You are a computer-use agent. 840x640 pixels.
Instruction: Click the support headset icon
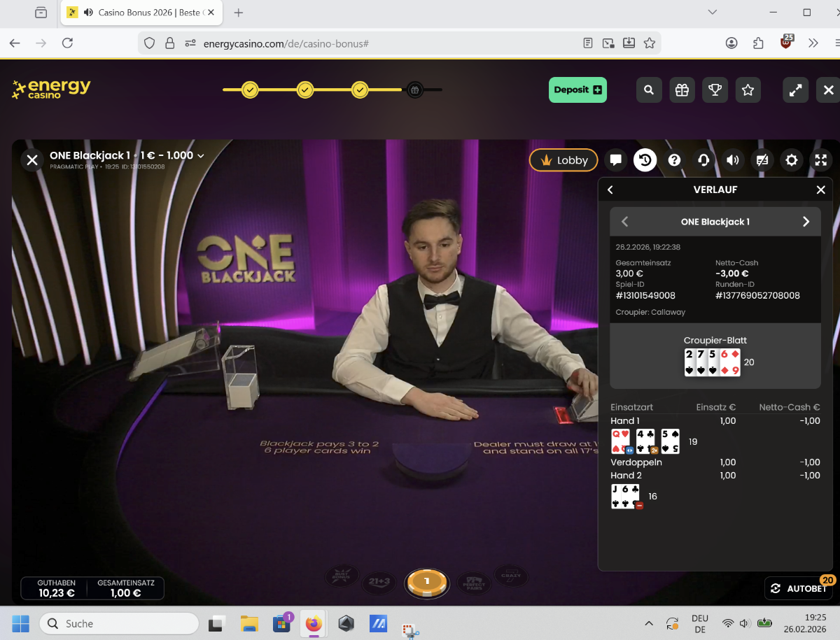tap(703, 160)
